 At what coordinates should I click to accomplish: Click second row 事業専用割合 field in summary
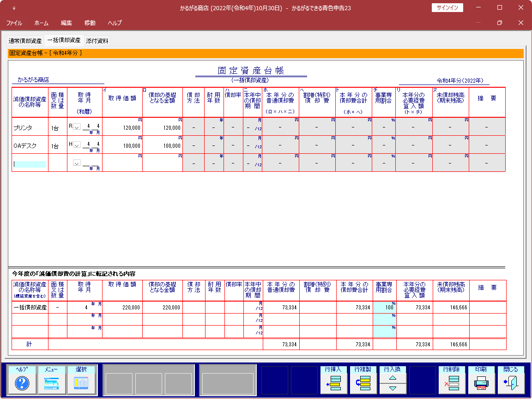point(384,319)
